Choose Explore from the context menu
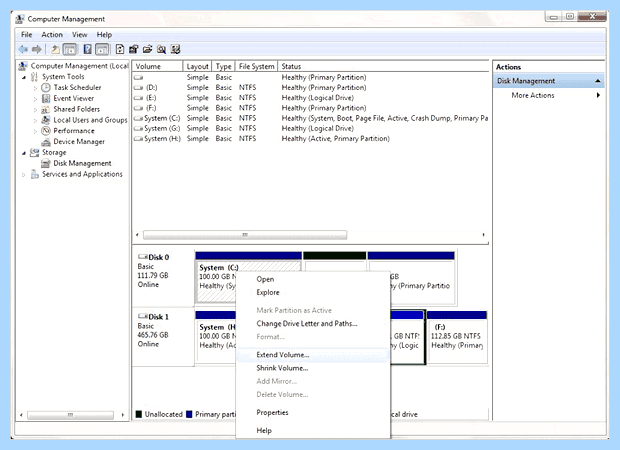620x450 pixels. [x=312, y=292]
